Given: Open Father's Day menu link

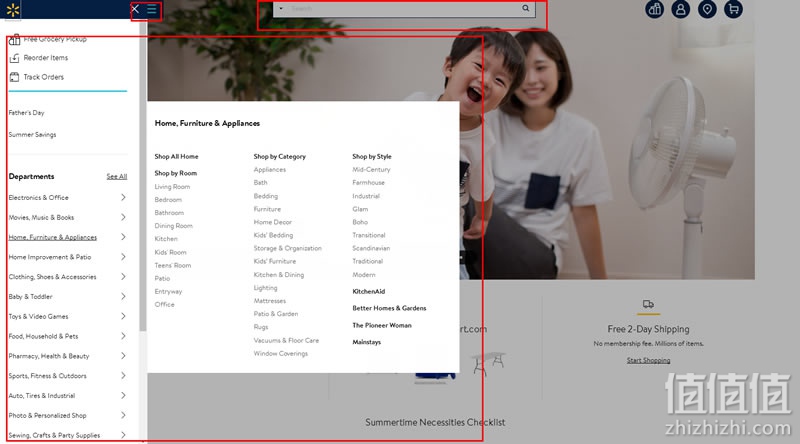Looking at the screenshot, I should [27, 113].
